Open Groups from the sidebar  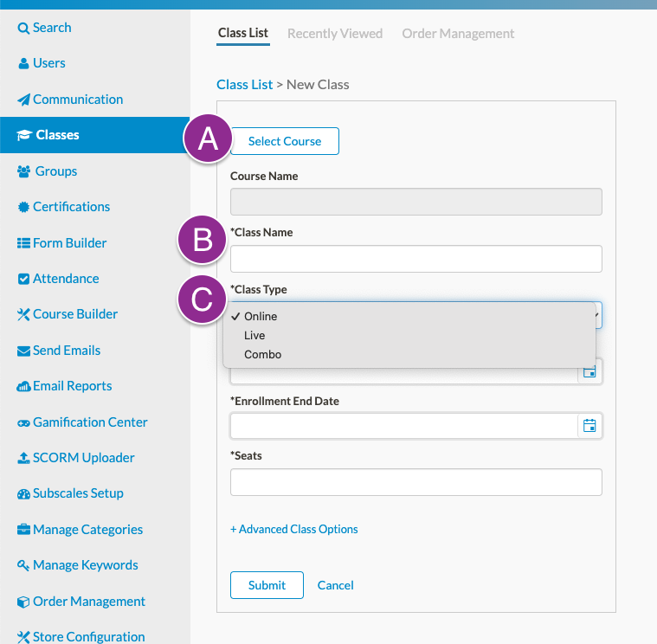(x=56, y=171)
